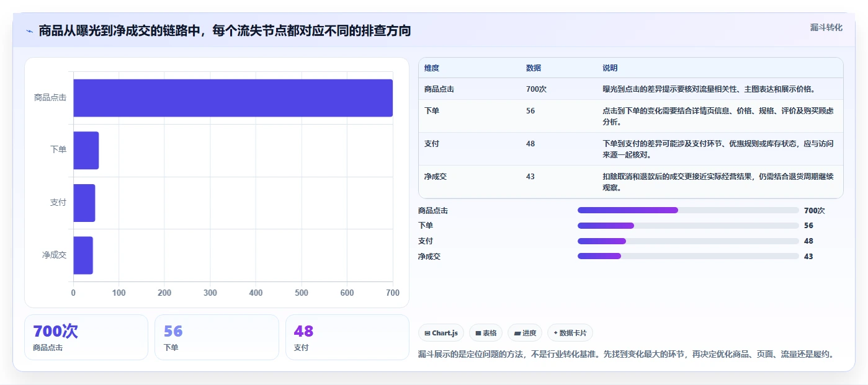Click the 700次 商品点击 stat card
This screenshot has height=385, width=868.
click(86, 337)
